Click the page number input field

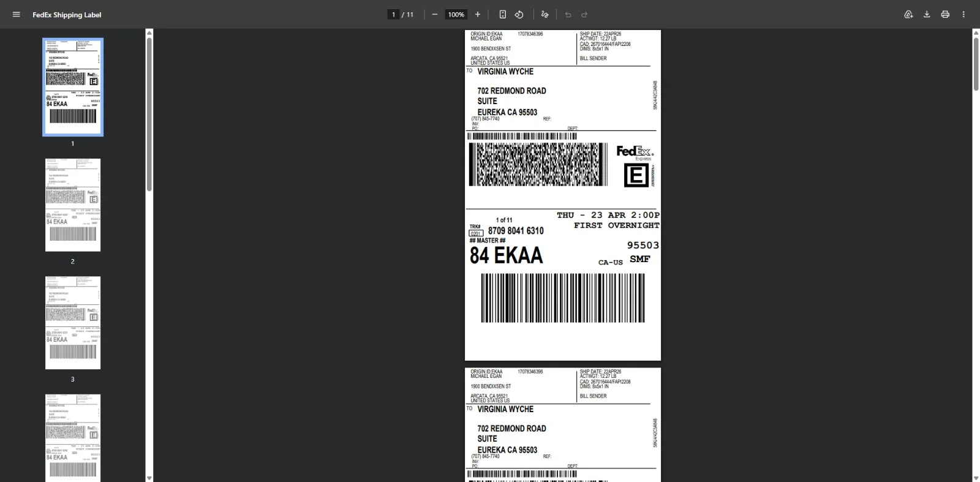(x=393, y=15)
